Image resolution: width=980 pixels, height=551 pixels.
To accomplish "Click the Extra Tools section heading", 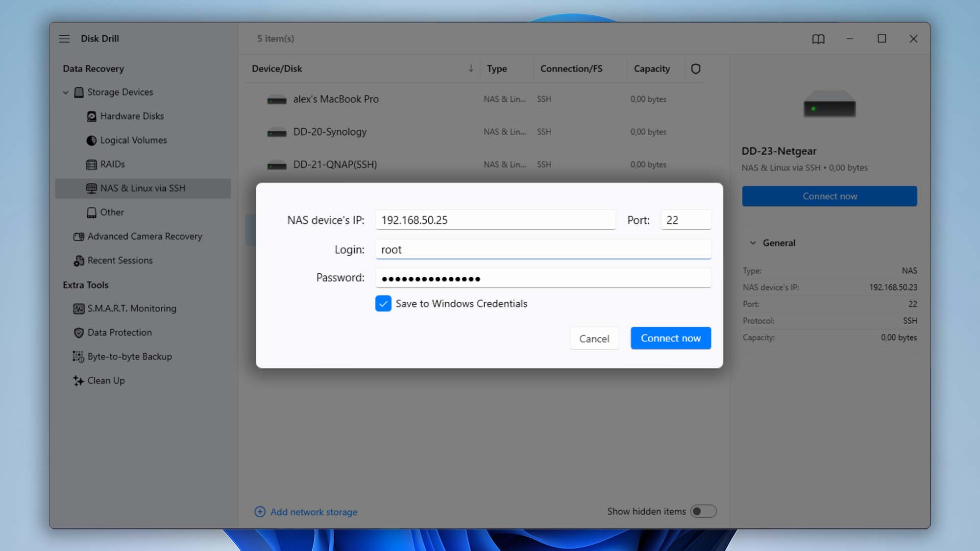I will click(x=85, y=285).
